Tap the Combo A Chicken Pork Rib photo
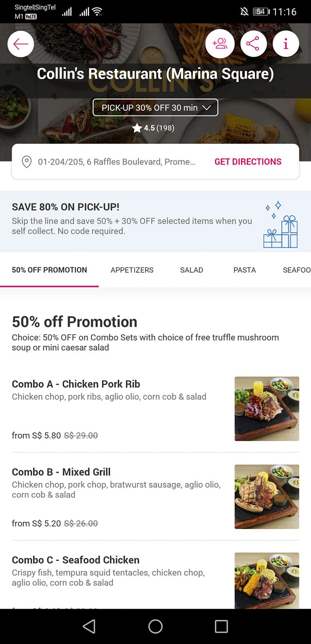Screen dimensions: 311x644 click(x=267, y=409)
